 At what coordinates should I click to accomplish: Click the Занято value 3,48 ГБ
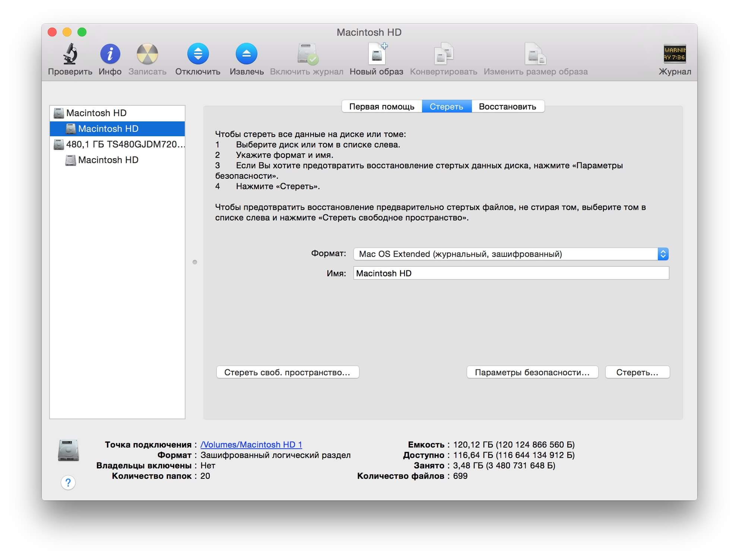pyautogui.click(x=504, y=465)
